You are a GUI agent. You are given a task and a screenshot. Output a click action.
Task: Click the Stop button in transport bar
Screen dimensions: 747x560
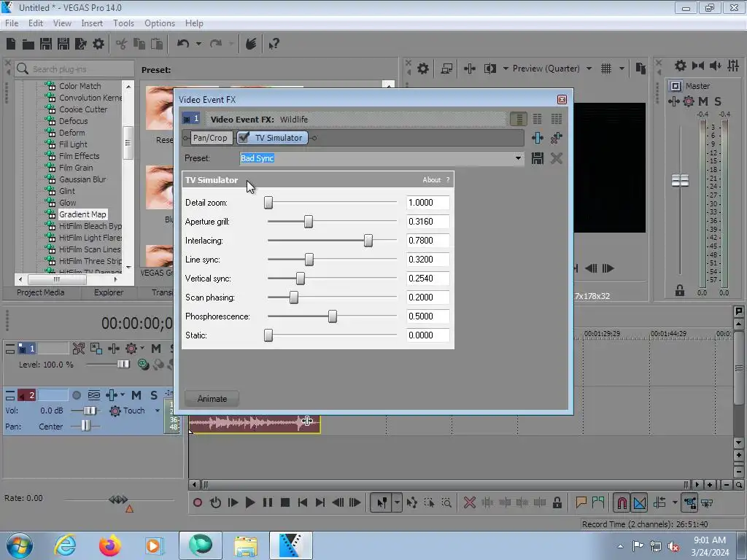click(x=285, y=502)
